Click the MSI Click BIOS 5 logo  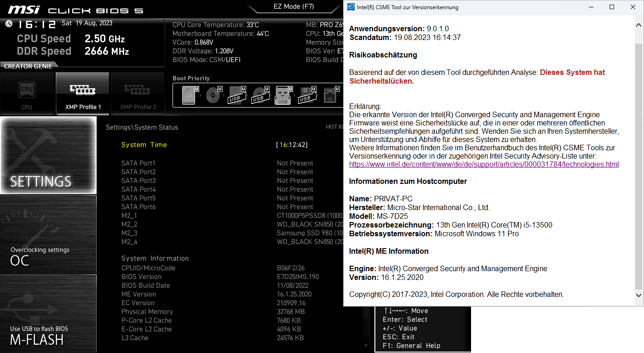click(x=75, y=10)
